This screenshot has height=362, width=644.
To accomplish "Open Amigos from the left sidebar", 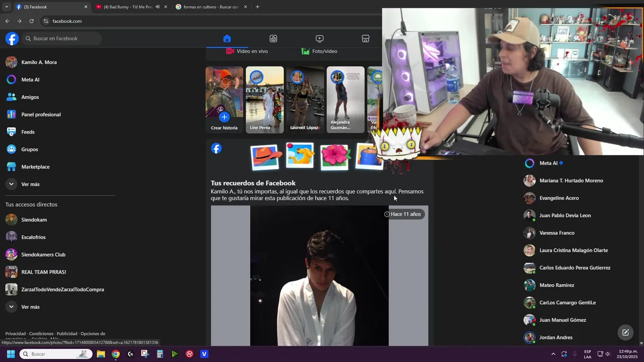I will tap(30, 97).
